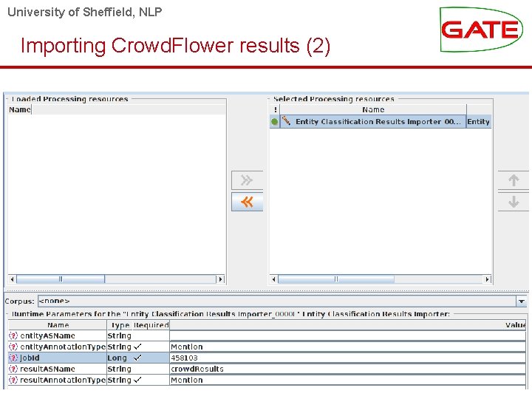Select the entityASName parameter name
Screen dimensions: 532x399
click(x=47, y=335)
